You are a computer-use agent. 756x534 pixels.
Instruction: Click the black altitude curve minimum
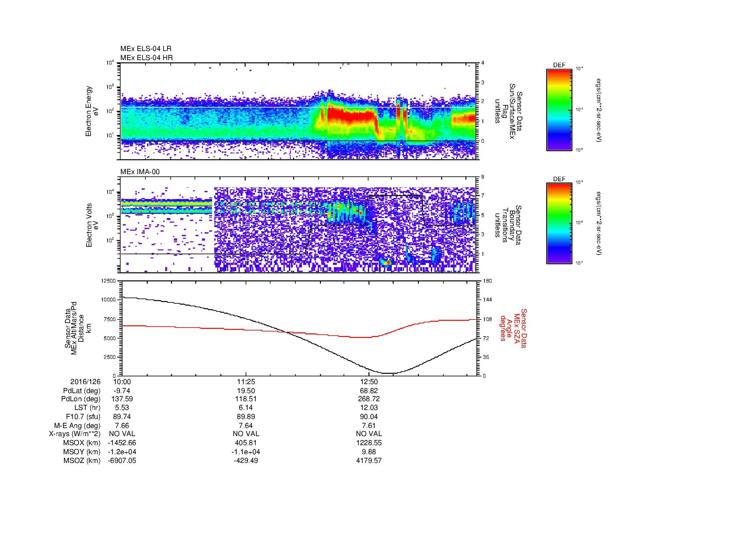click(389, 373)
